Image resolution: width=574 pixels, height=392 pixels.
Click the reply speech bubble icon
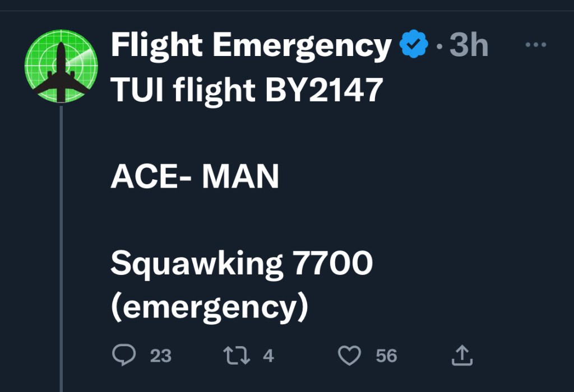[124, 355]
